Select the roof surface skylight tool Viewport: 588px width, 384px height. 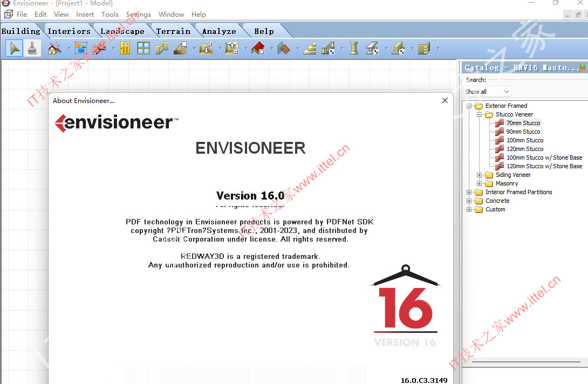284,49
